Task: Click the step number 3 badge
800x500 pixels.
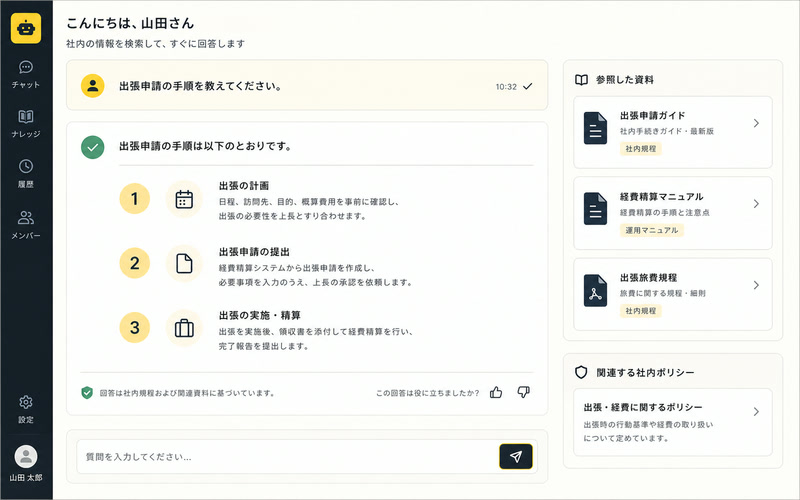Action: pos(135,328)
